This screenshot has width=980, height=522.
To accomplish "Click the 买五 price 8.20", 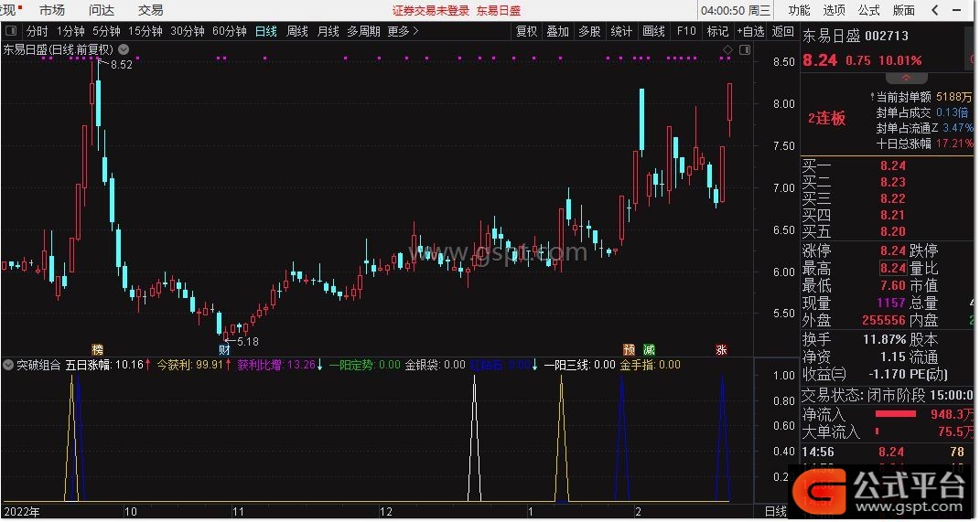I will coord(893,231).
